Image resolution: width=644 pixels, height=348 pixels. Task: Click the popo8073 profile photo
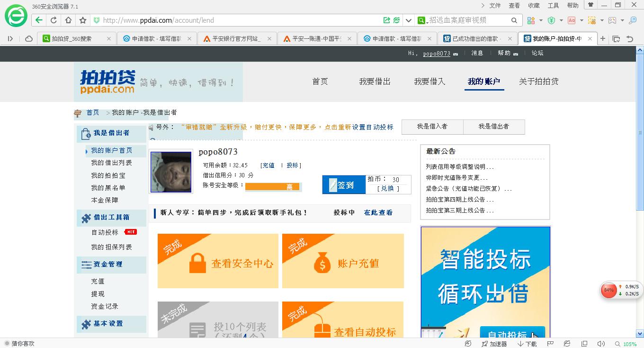pos(171,172)
